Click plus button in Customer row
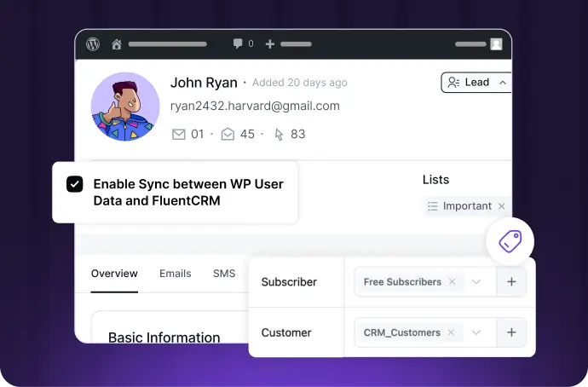Viewport: 588px width, 387px height. click(511, 332)
